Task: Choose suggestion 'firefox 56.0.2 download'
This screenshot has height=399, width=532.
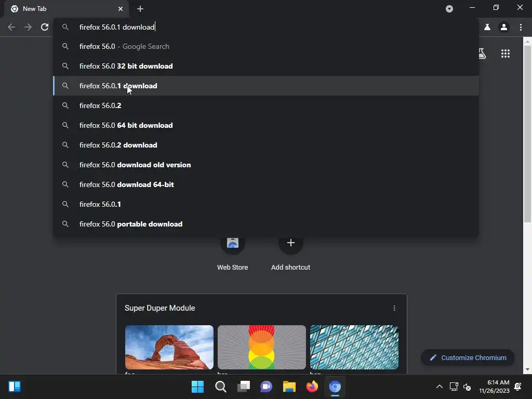Action: tap(266, 145)
